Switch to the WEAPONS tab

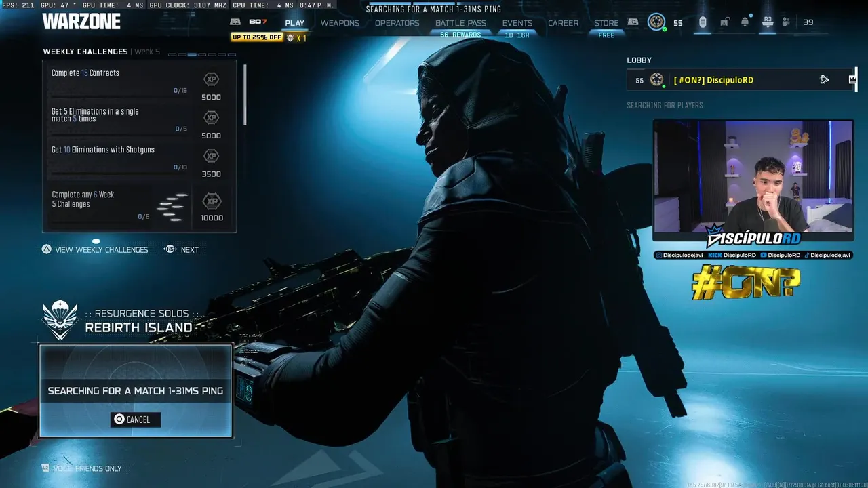[340, 23]
